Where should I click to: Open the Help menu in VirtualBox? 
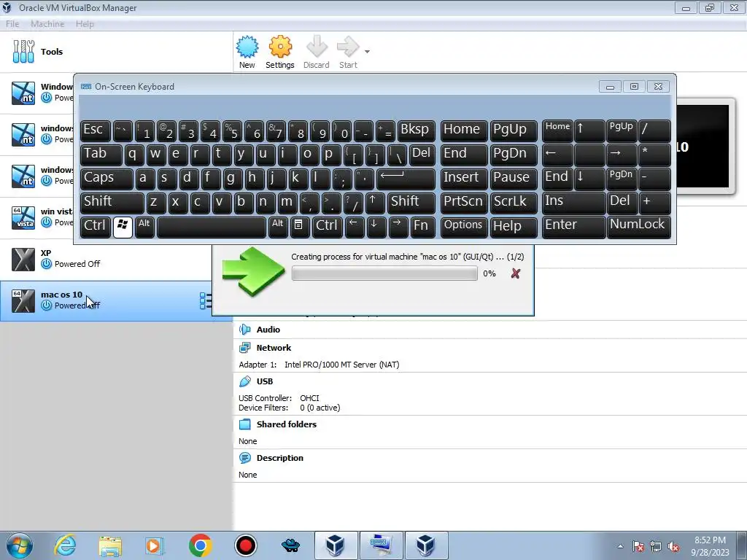coord(85,24)
